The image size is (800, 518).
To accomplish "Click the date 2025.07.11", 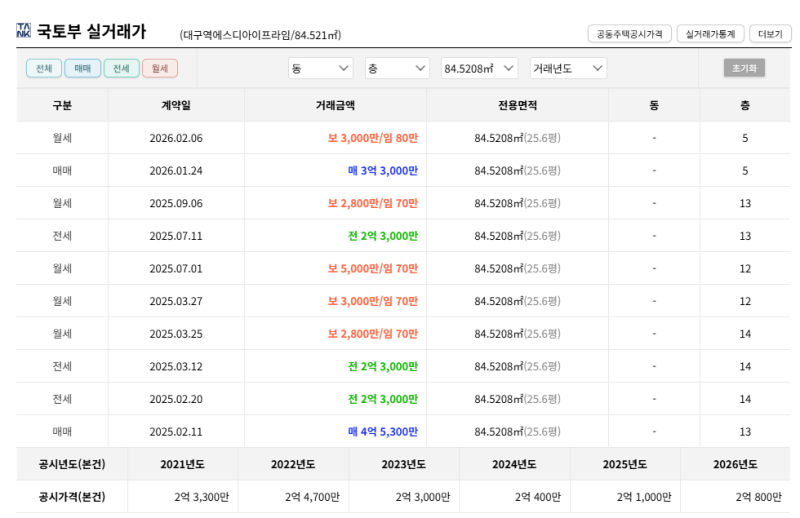I will (176, 236).
